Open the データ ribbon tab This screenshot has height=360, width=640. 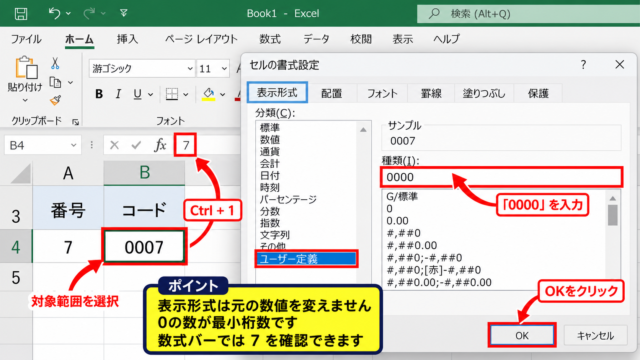tap(316, 39)
